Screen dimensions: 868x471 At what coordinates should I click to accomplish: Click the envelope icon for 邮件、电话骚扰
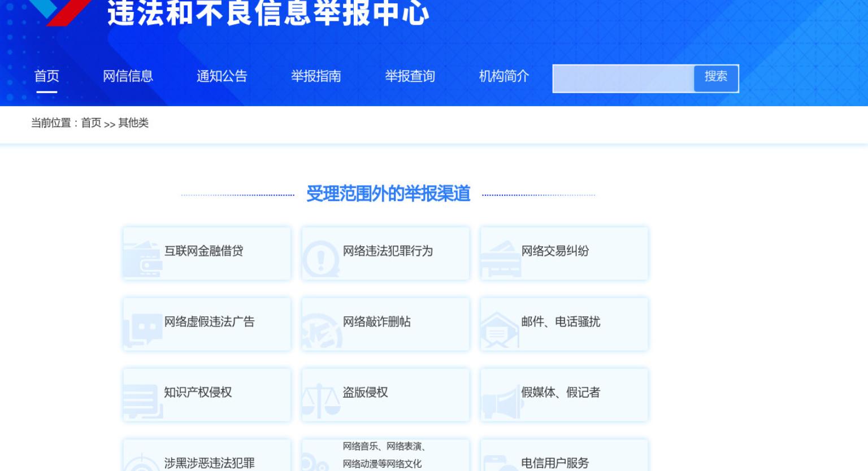click(x=500, y=330)
